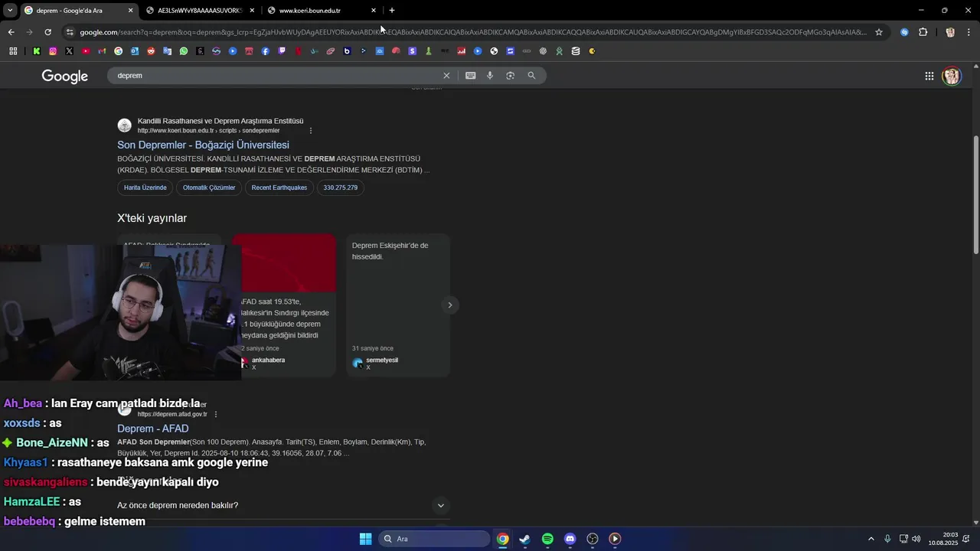Open the on-screen keyboard input tool
This screenshot has width=980, height=551.
click(x=470, y=76)
